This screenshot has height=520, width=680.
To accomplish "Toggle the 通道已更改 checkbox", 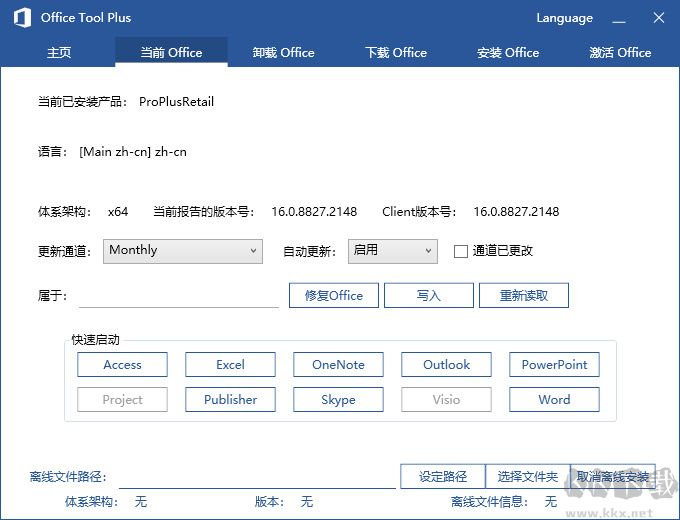I will 461,251.
